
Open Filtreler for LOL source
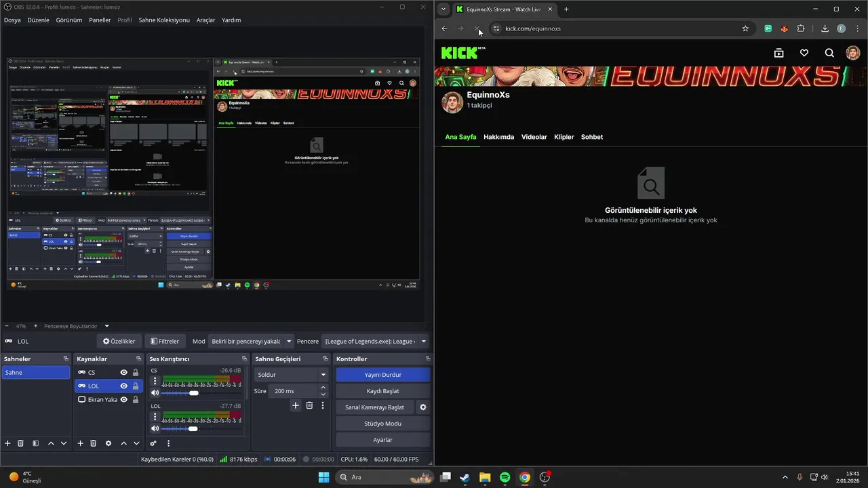click(165, 342)
